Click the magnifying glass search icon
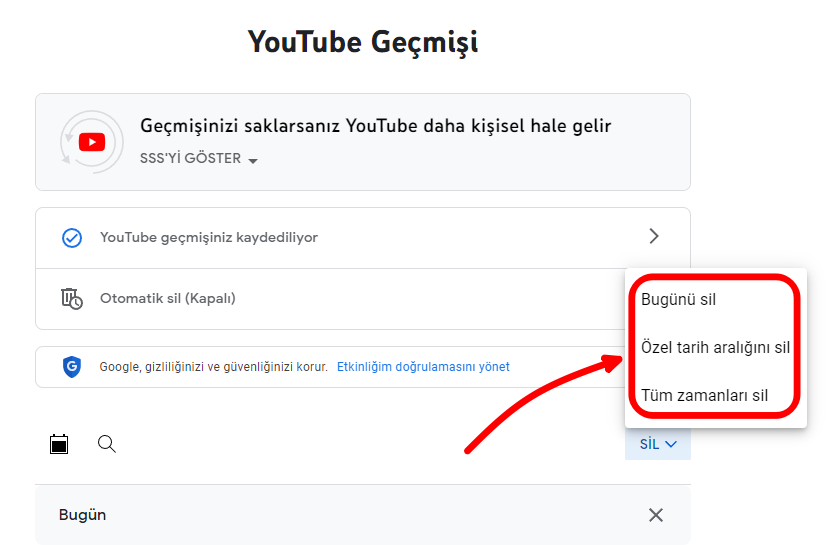The height and width of the screenshot is (545, 826). (107, 444)
